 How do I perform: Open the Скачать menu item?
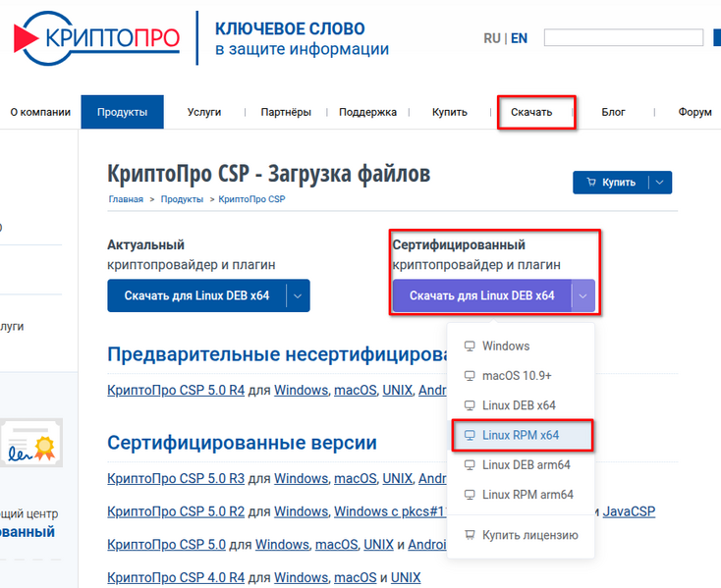click(x=531, y=112)
